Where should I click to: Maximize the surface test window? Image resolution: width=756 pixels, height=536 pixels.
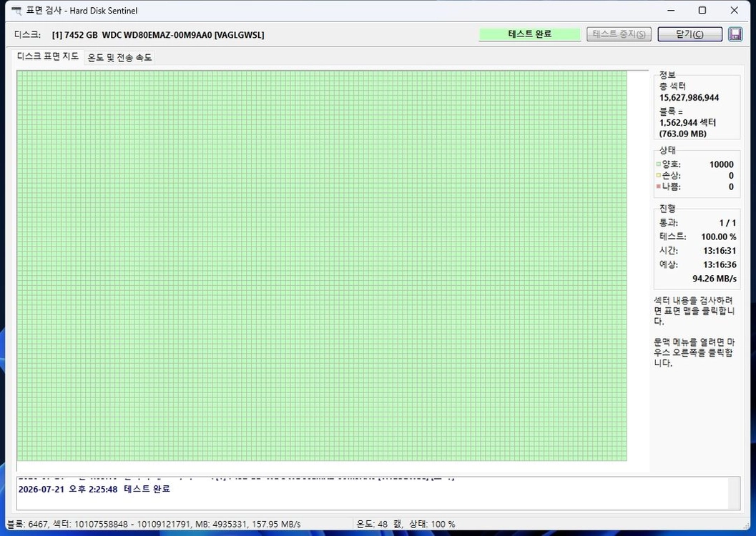click(x=702, y=11)
